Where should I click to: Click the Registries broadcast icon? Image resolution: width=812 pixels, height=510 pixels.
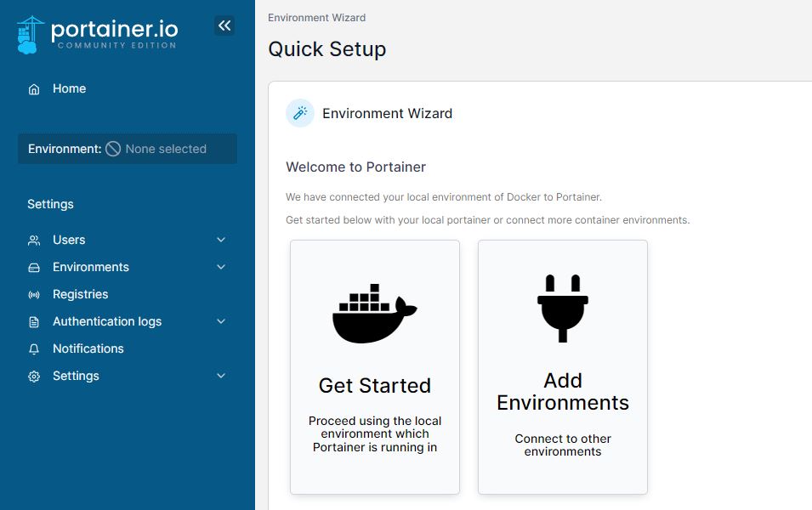click(x=34, y=295)
